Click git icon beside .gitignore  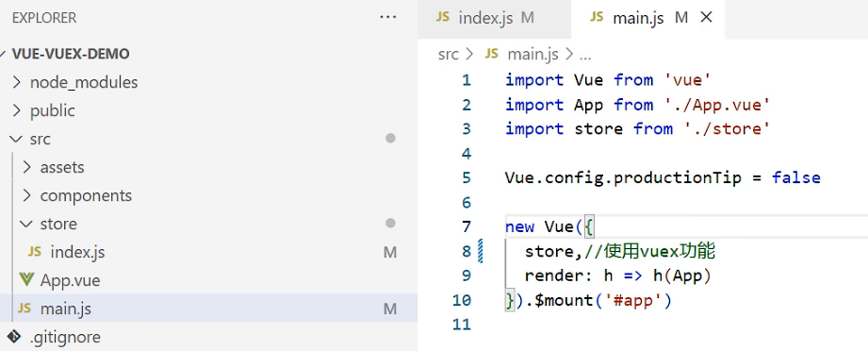(x=14, y=337)
